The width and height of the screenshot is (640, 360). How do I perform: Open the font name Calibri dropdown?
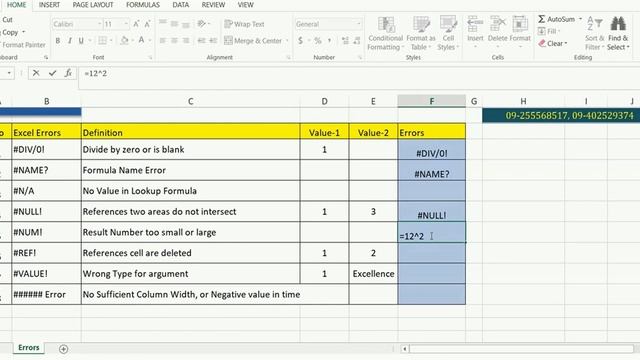99,24
